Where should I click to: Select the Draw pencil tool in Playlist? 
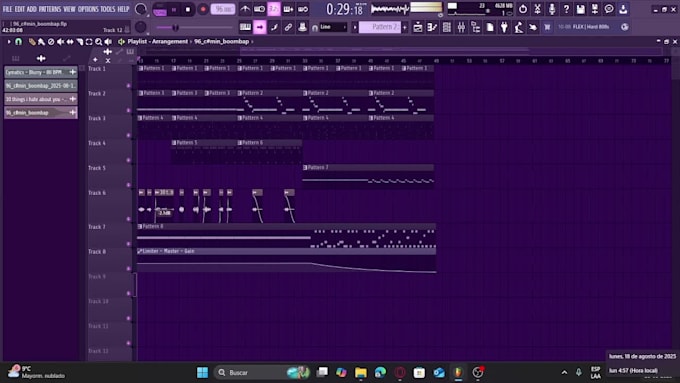(32, 42)
